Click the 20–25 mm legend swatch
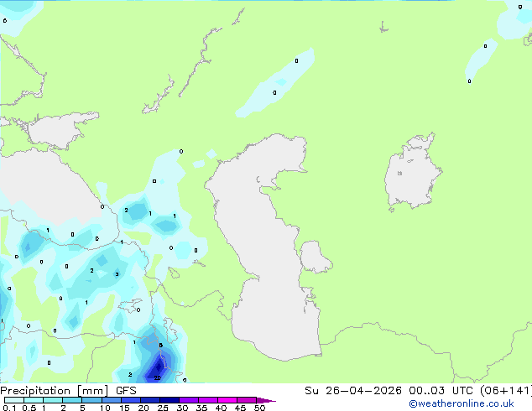The height and width of the screenshot is (411, 532). pyautogui.click(x=150, y=400)
